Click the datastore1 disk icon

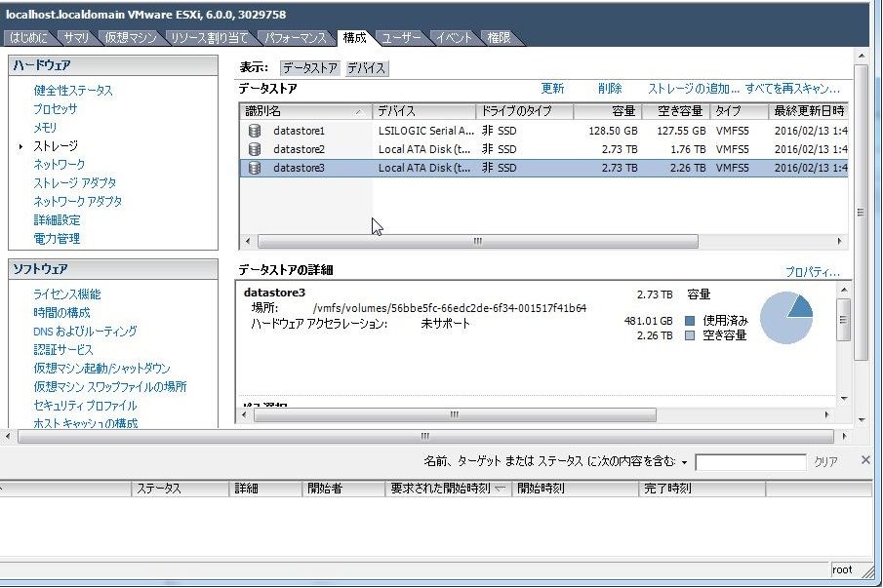pos(255,131)
